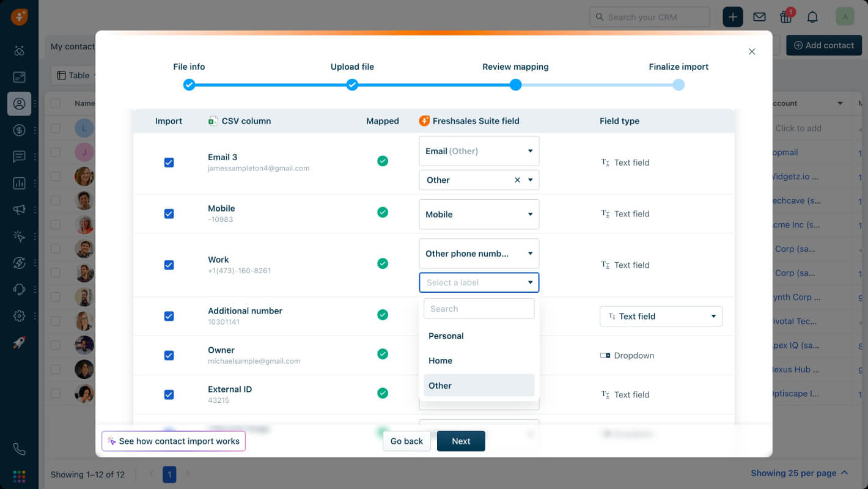Go to page 1 in pagination

coord(169,474)
